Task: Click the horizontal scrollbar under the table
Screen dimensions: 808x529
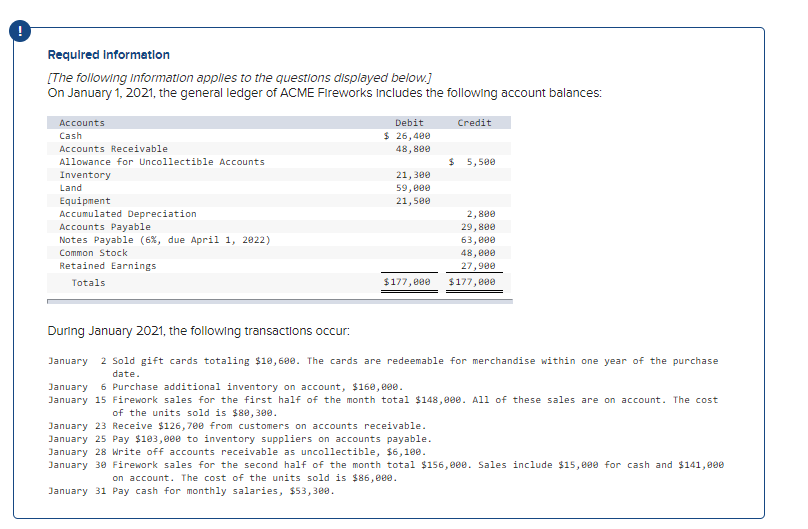Action: coord(280,301)
